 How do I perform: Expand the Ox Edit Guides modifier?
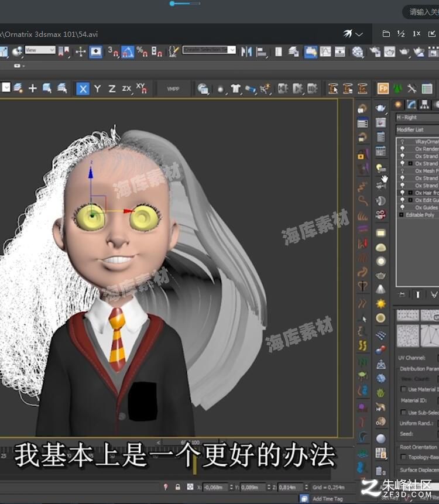point(410,200)
